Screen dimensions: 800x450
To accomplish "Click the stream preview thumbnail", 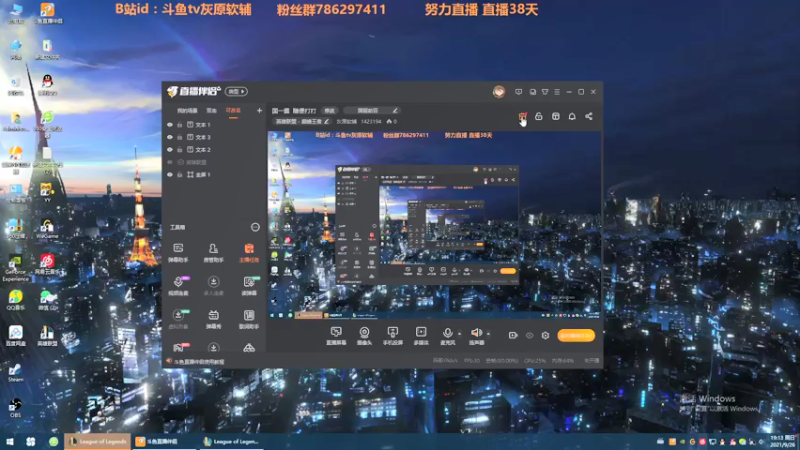I will pos(434,225).
